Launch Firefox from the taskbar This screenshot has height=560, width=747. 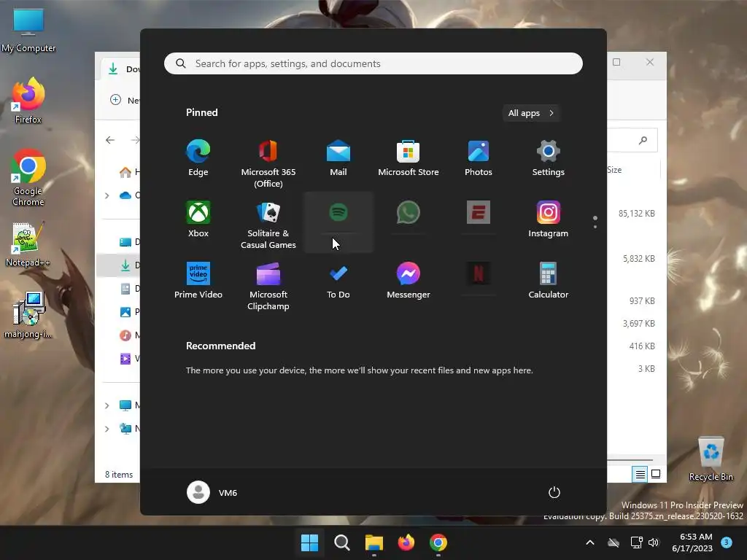[x=406, y=542]
